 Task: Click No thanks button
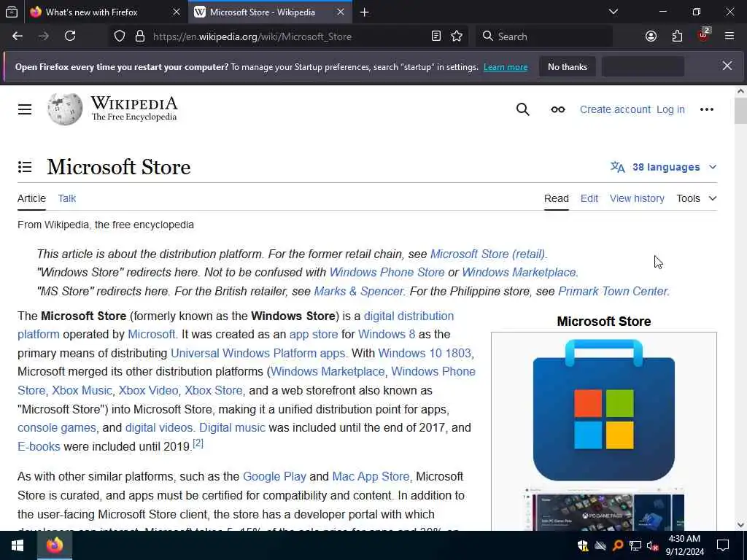click(x=568, y=66)
